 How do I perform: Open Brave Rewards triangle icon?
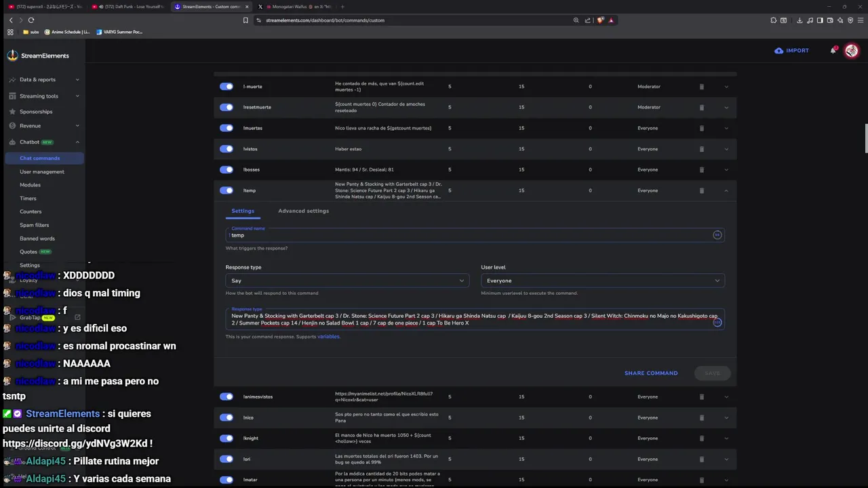pyautogui.click(x=611, y=20)
